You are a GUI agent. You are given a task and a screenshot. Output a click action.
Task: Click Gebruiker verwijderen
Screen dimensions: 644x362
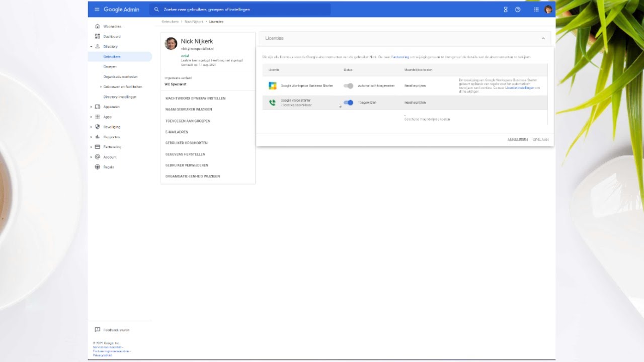click(187, 165)
